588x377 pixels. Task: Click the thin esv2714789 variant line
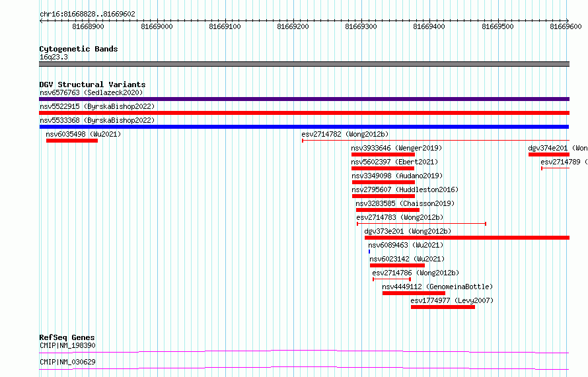tap(556, 168)
